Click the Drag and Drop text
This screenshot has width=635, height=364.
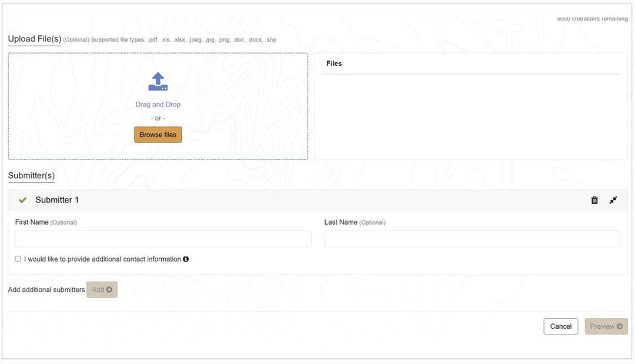click(158, 105)
